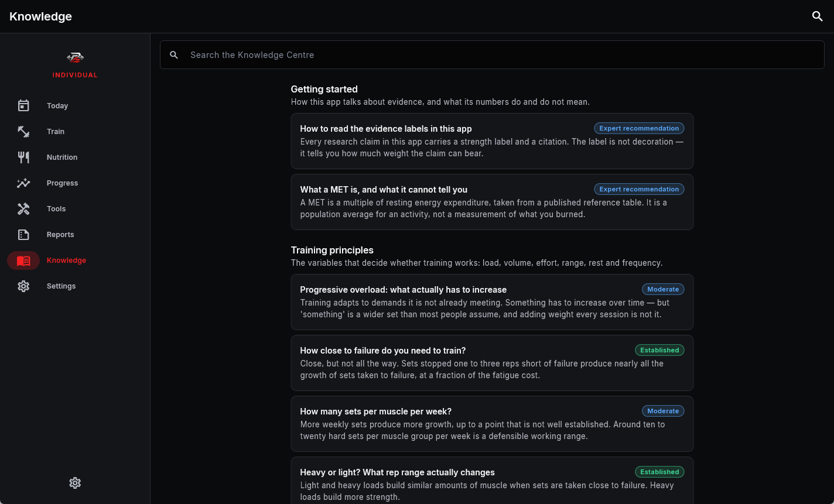Click the magnifier icon inside the search field
The width and height of the screenshot is (834, 504).
pyautogui.click(x=174, y=54)
